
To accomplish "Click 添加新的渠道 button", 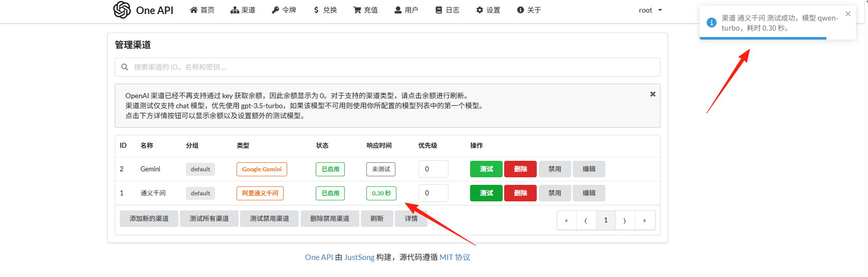I will 149,219.
